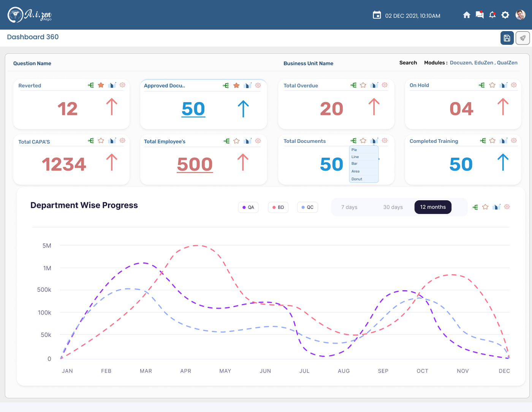Click the rocket launch icon
The width and height of the screenshot is (532, 412).
coord(523,38)
